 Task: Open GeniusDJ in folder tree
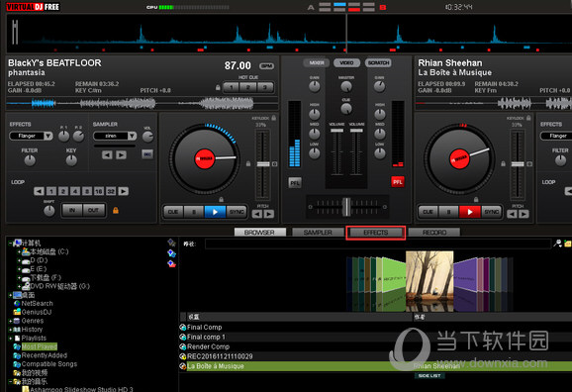(36, 313)
